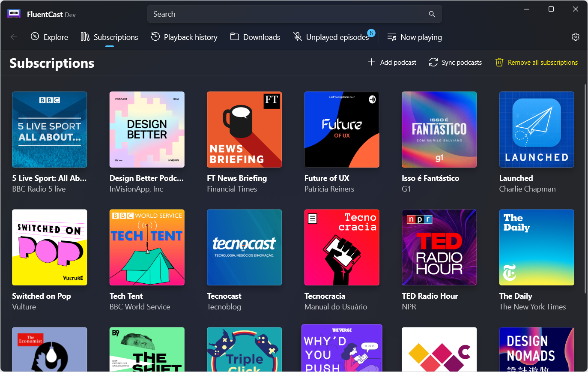Open Now playing via equalizer icon
This screenshot has height=372, width=588.
click(x=391, y=37)
